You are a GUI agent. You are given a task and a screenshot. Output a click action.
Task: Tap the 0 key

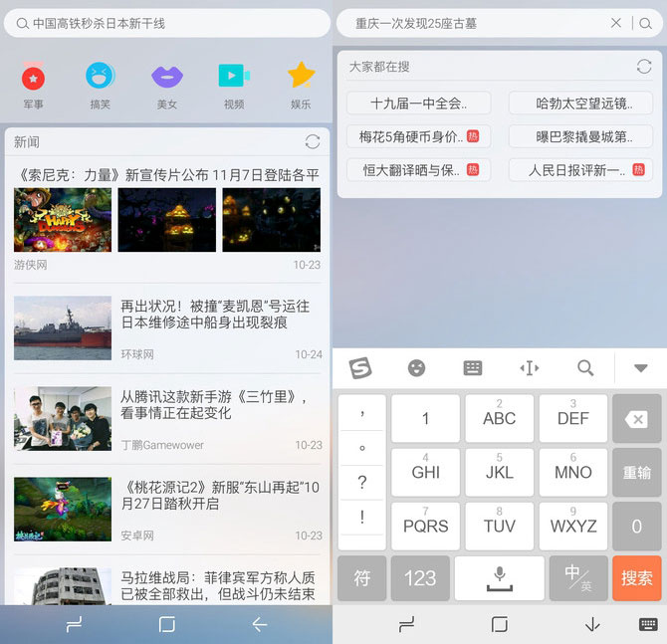[x=637, y=527]
